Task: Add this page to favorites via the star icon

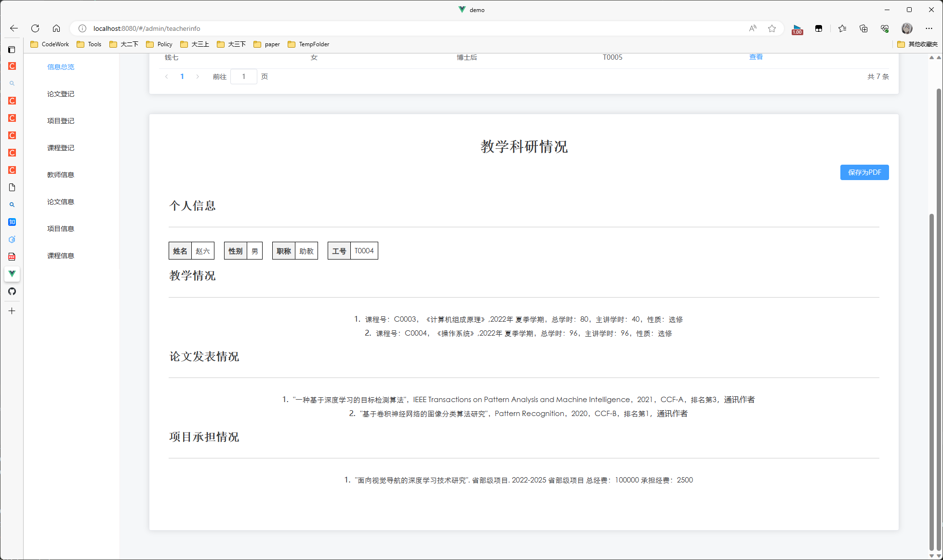Action: click(x=772, y=28)
